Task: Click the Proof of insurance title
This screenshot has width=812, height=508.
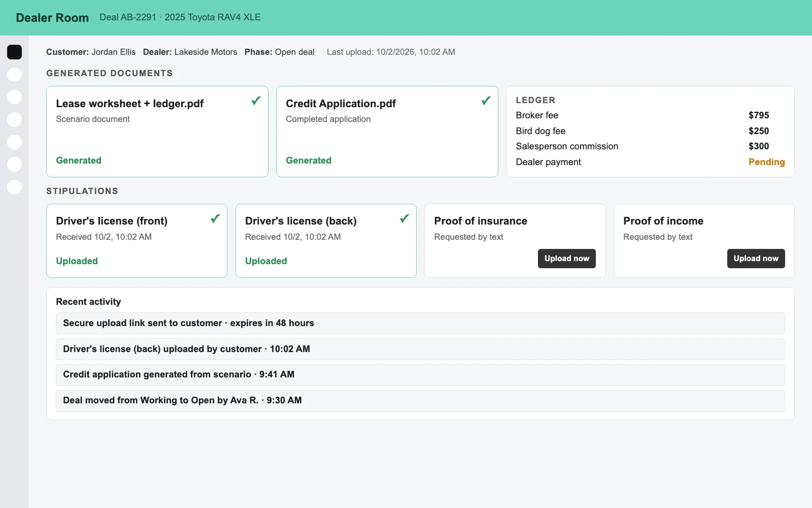Action: (481, 221)
